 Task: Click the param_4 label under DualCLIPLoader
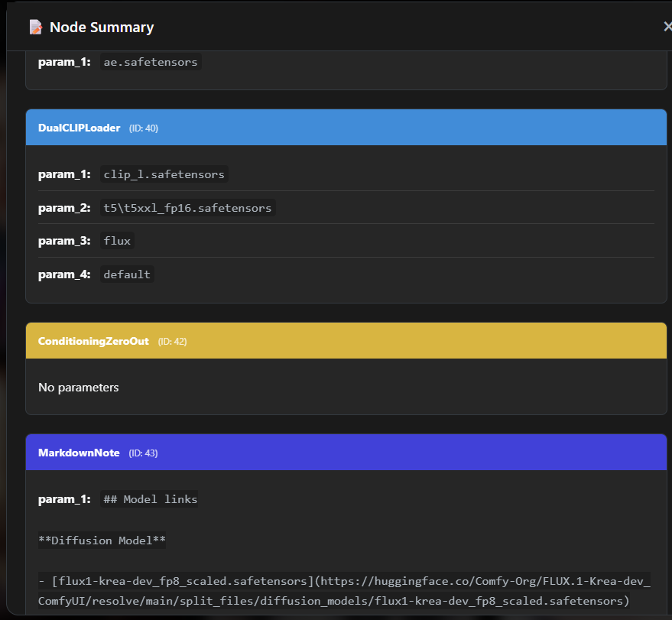coord(64,274)
